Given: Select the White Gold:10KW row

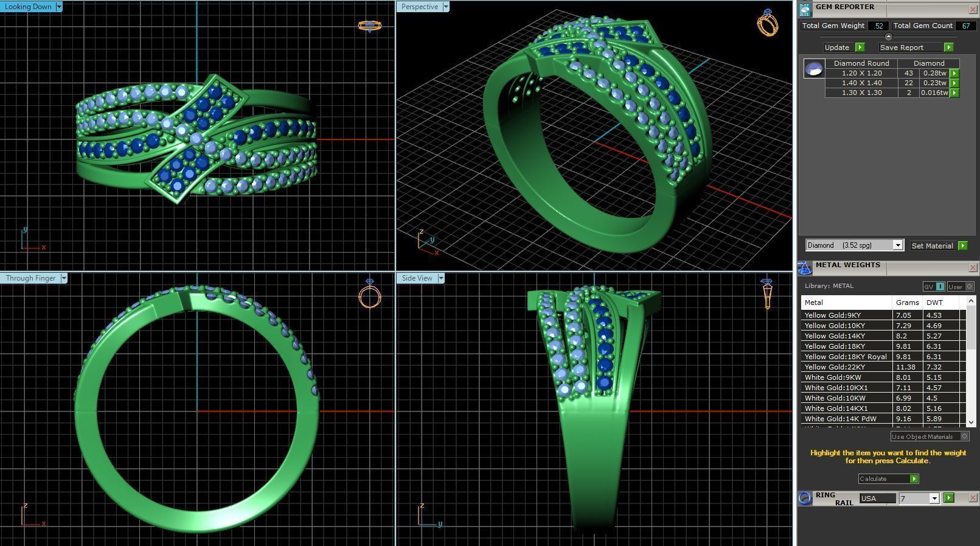Looking at the screenshot, I should tap(883, 398).
